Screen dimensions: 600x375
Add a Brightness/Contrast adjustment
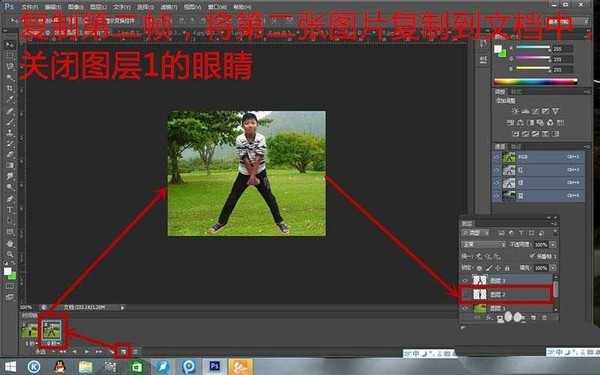click(515, 111)
